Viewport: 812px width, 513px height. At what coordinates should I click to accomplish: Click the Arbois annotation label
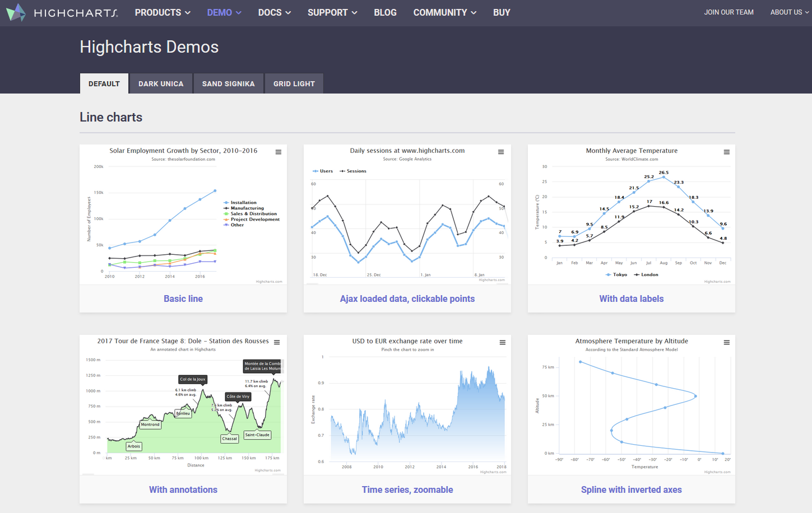[x=134, y=446]
